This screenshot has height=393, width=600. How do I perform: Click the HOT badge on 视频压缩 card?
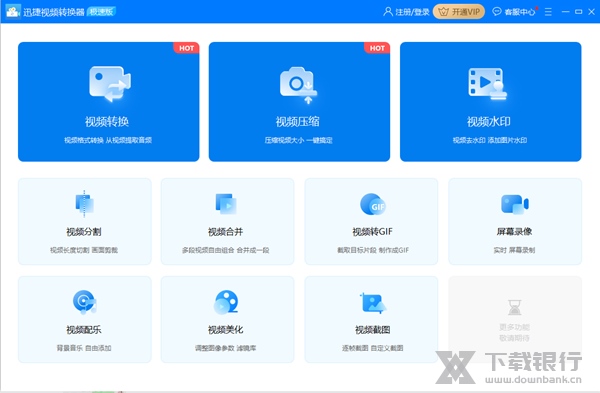(377, 48)
